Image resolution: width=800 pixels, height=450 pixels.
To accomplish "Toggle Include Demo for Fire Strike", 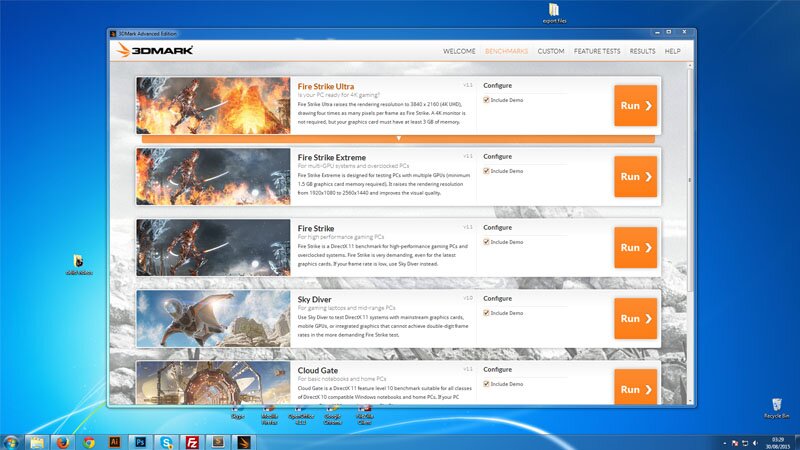I will coord(486,242).
